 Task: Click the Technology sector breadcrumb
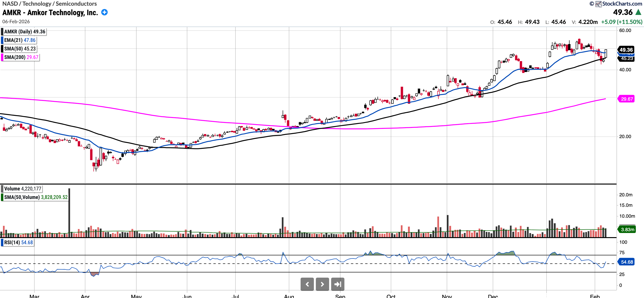pos(37,4)
